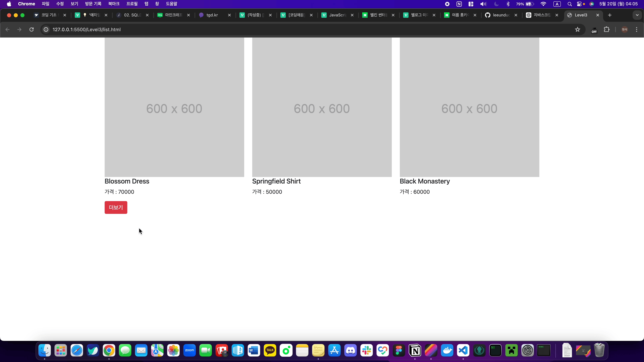Image resolution: width=644 pixels, height=362 pixels.
Task: View site information icon in address bar
Action: [46, 29]
